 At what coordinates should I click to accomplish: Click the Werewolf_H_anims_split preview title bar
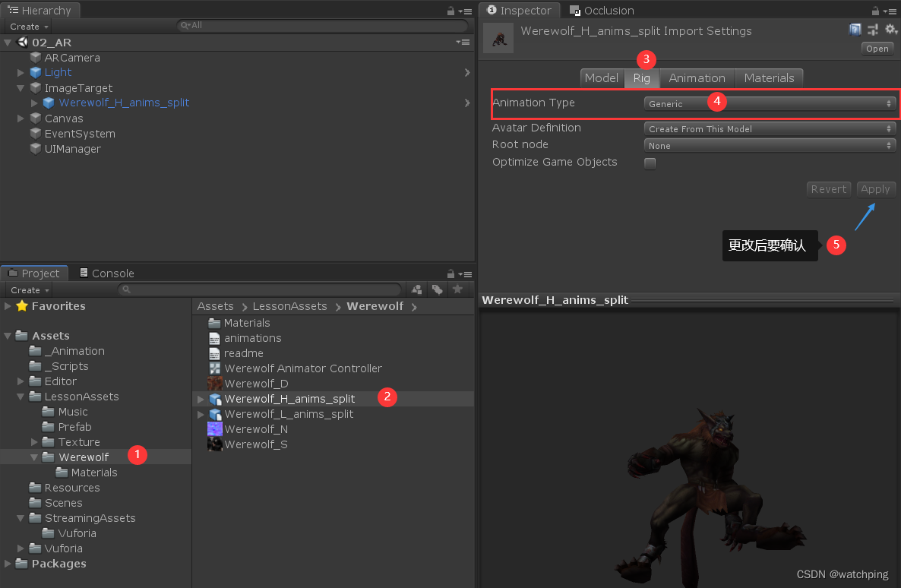pyautogui.click(x=688, y=300)
